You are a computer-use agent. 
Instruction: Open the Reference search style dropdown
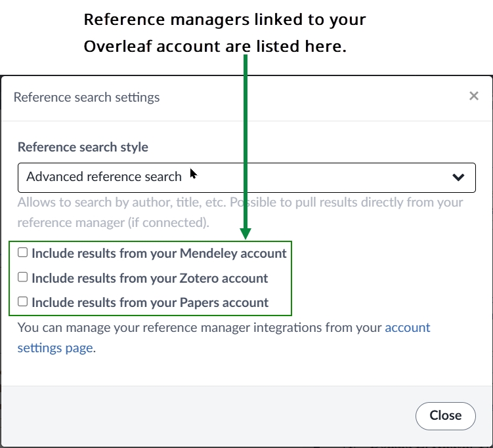pos(246,177)
